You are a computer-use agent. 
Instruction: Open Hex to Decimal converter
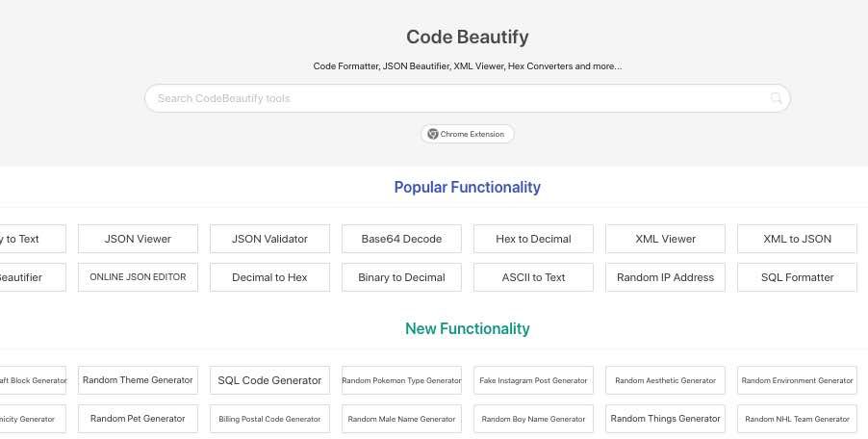coord(534,239)
